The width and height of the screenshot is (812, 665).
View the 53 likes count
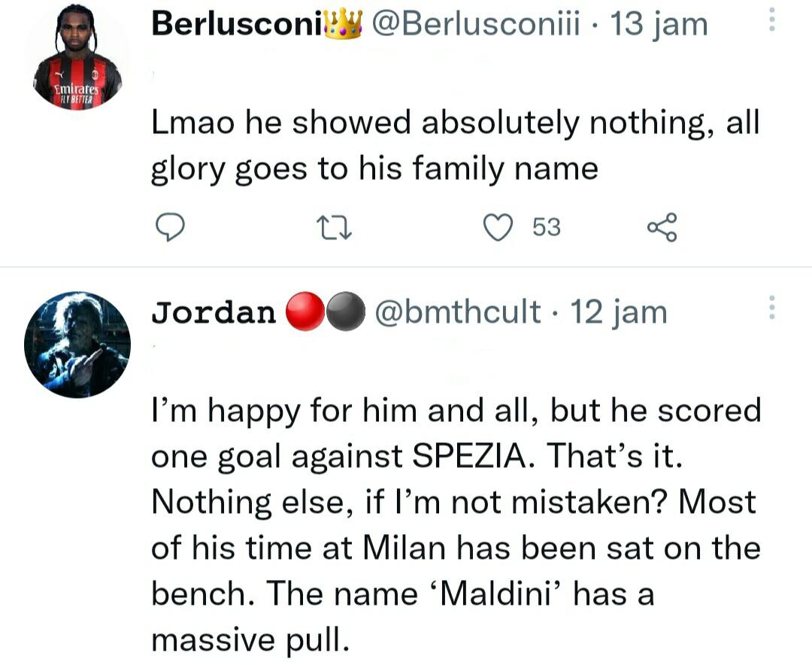pyautogui.click(x=547, y=227)
